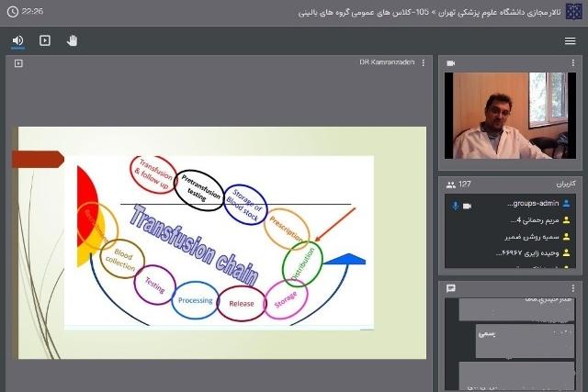The width and height of the screenshot is (588, 392).
Task: Click the webcam video feed
Action: click(x=510, y=116)
